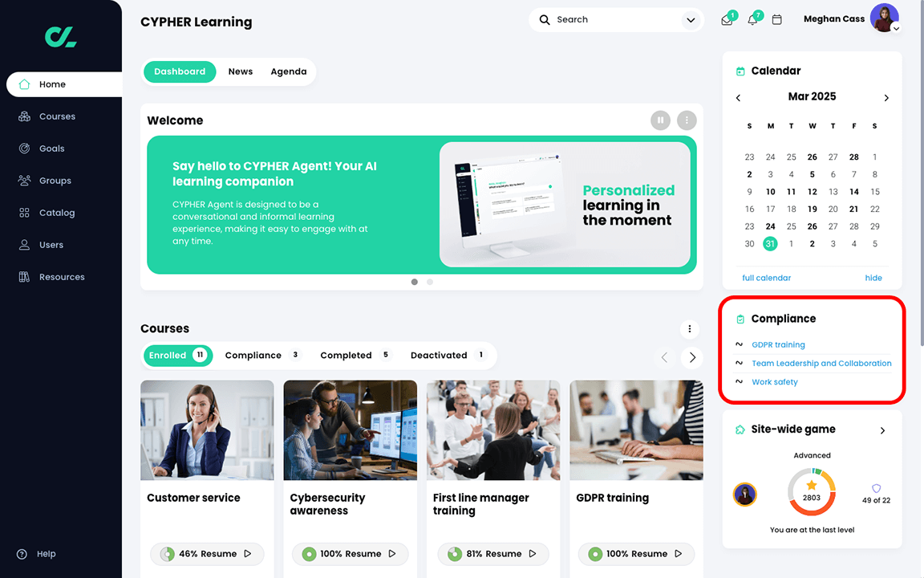The width and height of the screenshot is (924, 578).
Task: Open First line manager training thumbnail
Action: pos(493,430)
